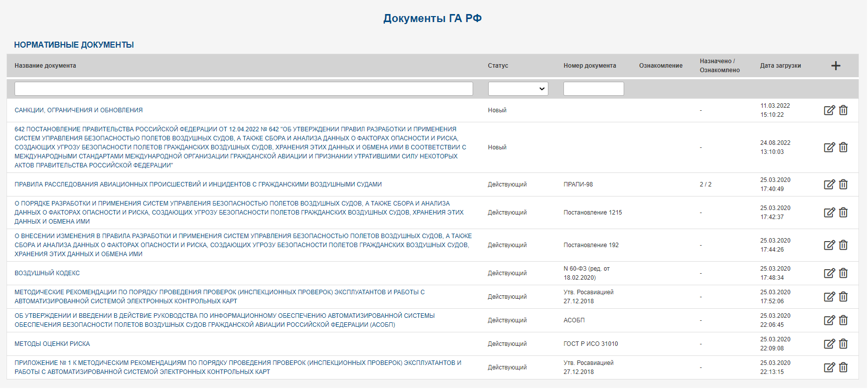The image size is (868, 390).
Task: Click the Постановление 1215 number cell
Action: point(593,213)
